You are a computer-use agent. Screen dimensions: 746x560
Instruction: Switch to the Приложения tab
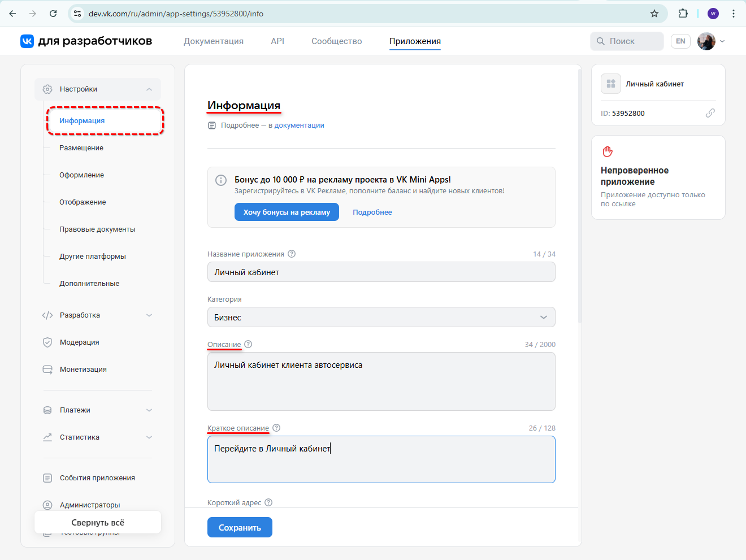click(415, 41)
